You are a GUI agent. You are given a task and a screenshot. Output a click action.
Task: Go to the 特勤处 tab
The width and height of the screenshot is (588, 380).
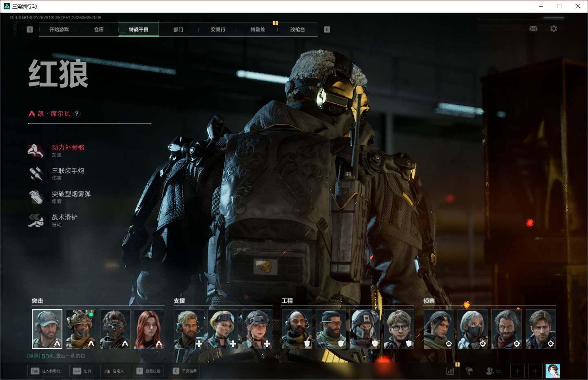tap(258, 29)
